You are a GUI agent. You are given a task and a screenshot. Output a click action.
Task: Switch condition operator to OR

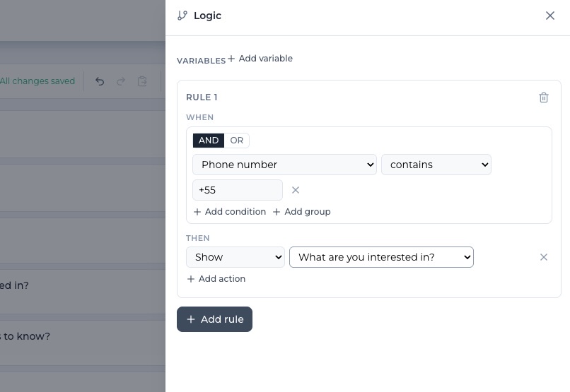pyautogui.click(x=237, y=141)
